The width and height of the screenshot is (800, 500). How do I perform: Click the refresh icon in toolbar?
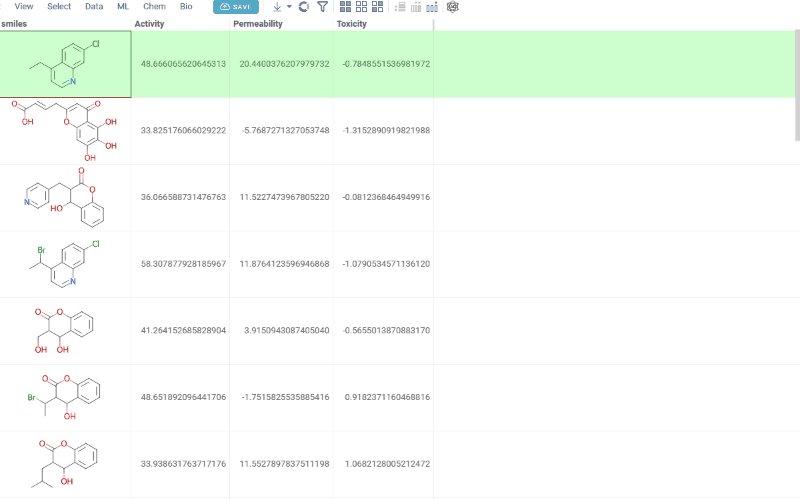point(304,7)
